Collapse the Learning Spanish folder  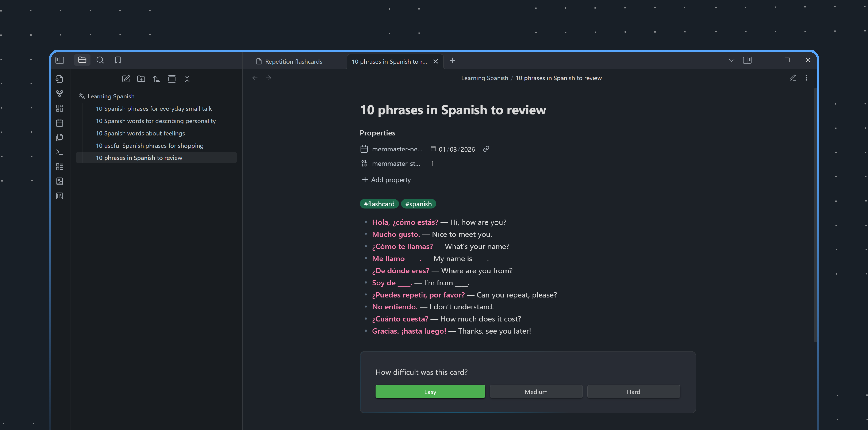click(x=111, y=96)
